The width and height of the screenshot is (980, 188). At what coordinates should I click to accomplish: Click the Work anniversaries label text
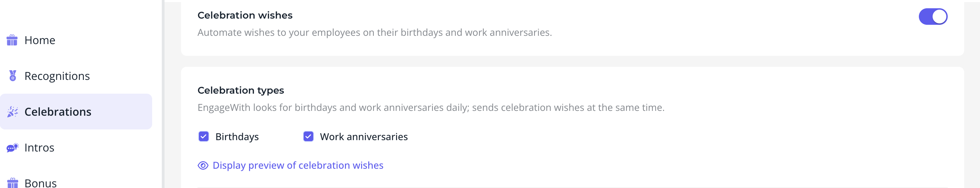[x=364, y=136]
